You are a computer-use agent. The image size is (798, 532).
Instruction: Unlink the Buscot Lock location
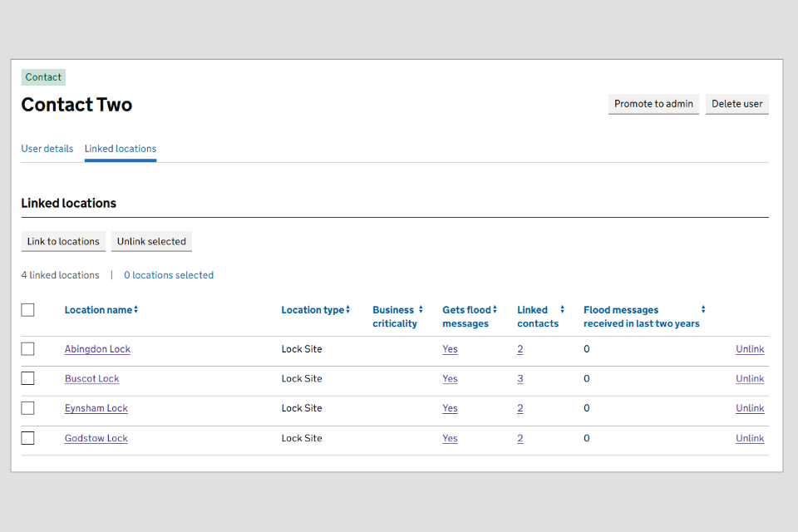(749, 378)
